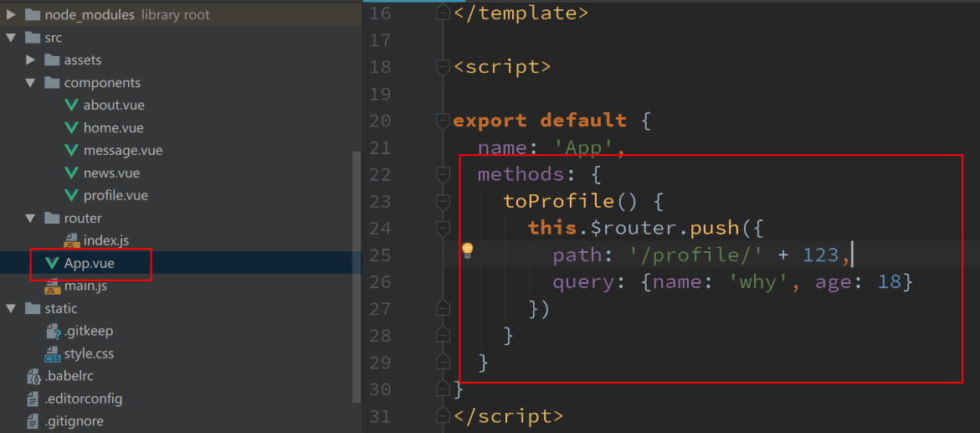Click the router folder icon
This screenshot has height=433, width=980.
click(52, 219)
